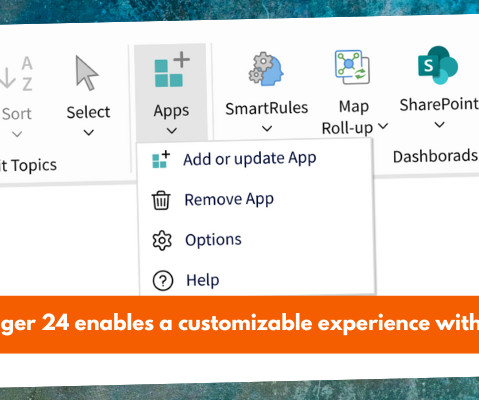This screenshot has width=479, height=400.
Task: Click the small Add App squares icon
Action: pos(161,159)
